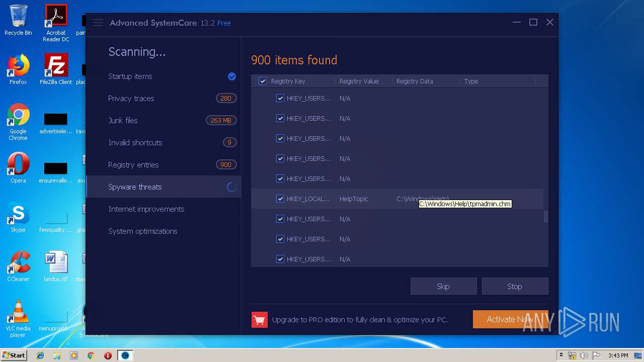Open the ensurevalle... desktop file

[x=56, y=173]
